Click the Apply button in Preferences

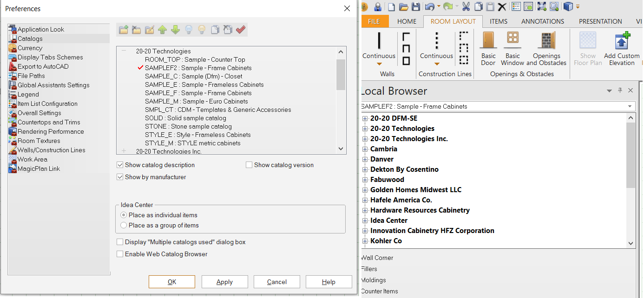pos(225,282)
